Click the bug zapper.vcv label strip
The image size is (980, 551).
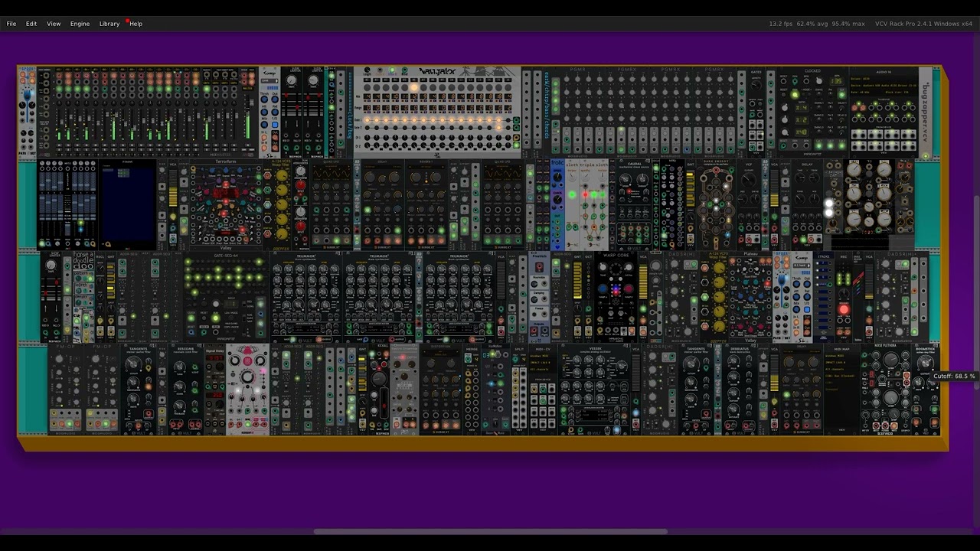926,111
